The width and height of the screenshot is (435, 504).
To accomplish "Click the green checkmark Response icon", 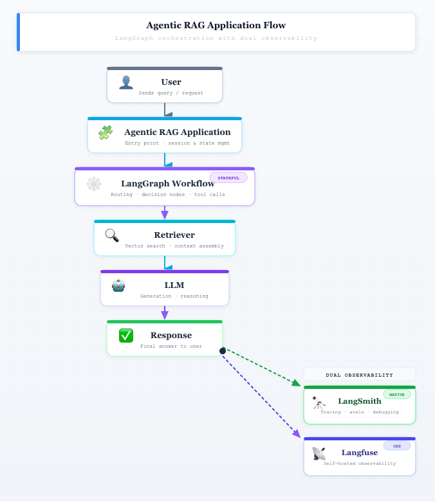I will 126,336.
